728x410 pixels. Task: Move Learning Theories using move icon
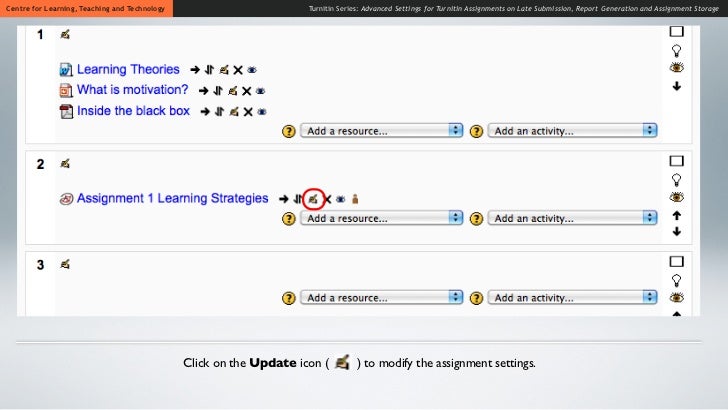coord(209,70)
